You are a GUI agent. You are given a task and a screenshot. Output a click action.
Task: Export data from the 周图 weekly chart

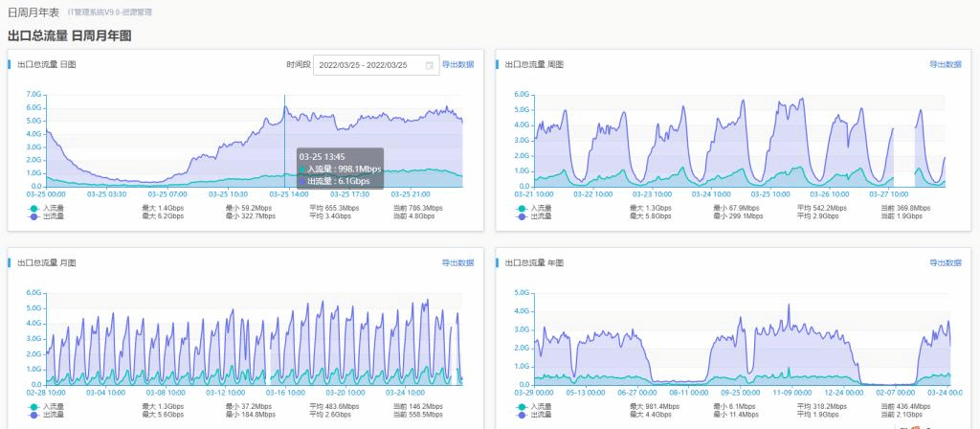[944, 64]
